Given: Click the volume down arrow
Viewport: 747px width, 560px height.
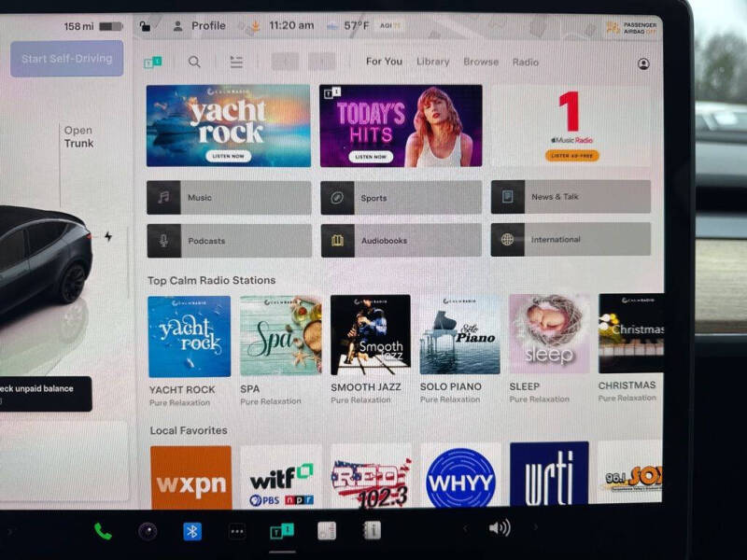Looking at the screenshot, I should click(465, 529).
